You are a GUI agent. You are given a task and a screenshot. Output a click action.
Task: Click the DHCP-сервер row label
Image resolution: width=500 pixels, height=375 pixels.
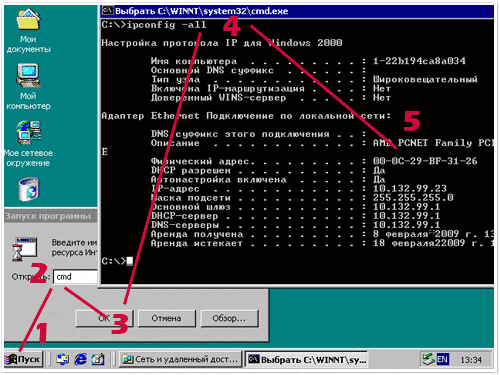(184, 216)
